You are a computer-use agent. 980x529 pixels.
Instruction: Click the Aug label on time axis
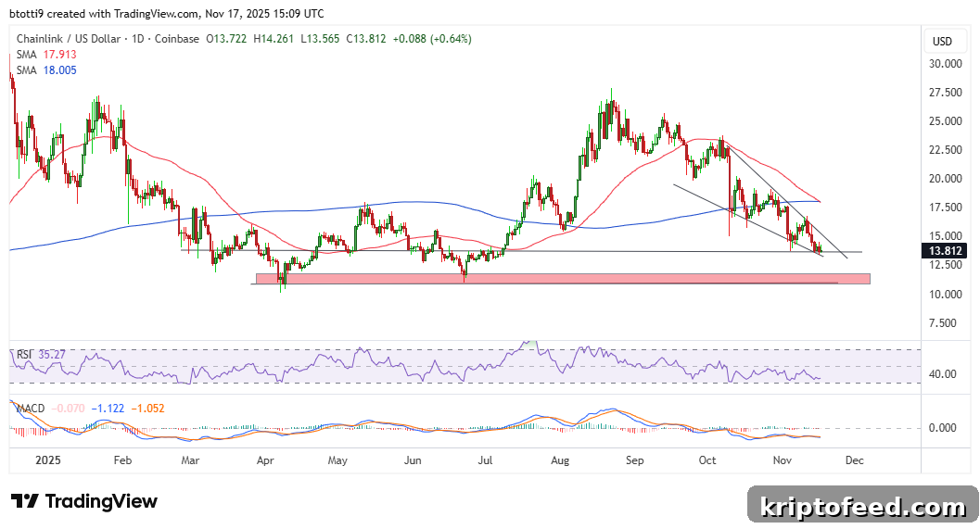560,460
